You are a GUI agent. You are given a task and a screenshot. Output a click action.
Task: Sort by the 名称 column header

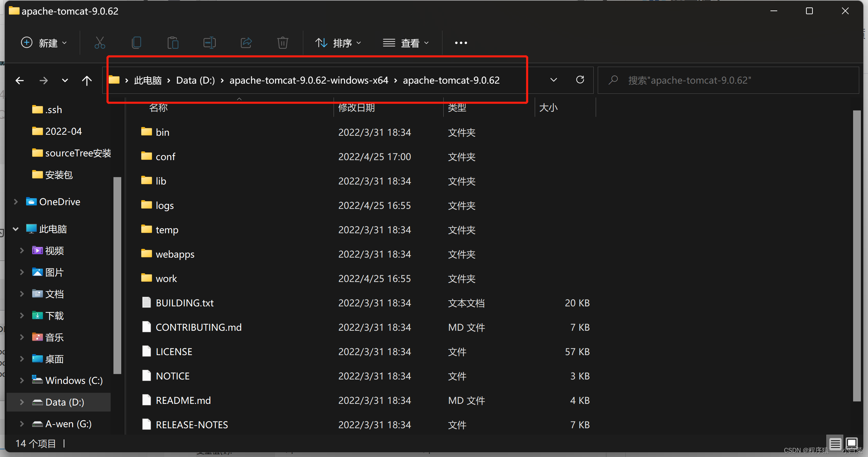click(x=158, y=108)
